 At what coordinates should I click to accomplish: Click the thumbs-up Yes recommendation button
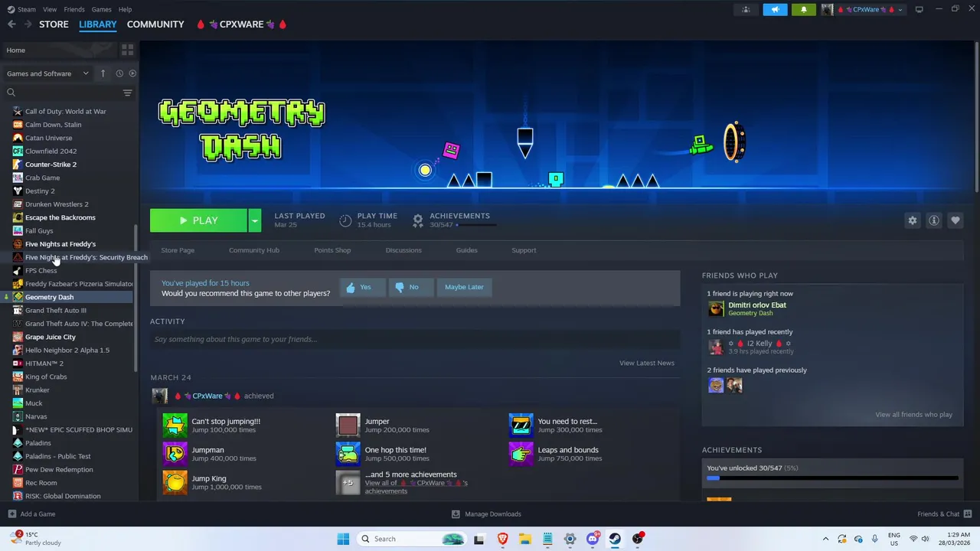tap(362, 287)
